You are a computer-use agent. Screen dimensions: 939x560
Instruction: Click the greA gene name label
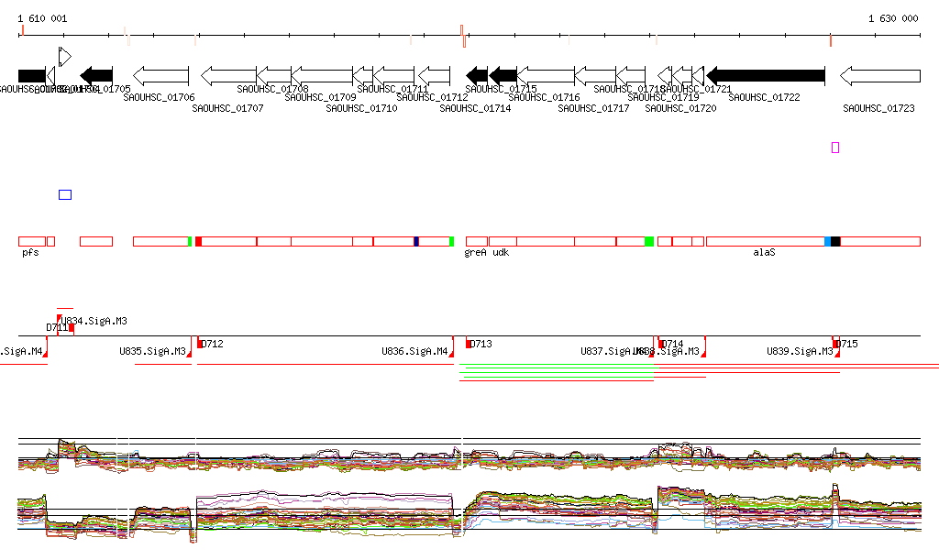tap(476, 252)
